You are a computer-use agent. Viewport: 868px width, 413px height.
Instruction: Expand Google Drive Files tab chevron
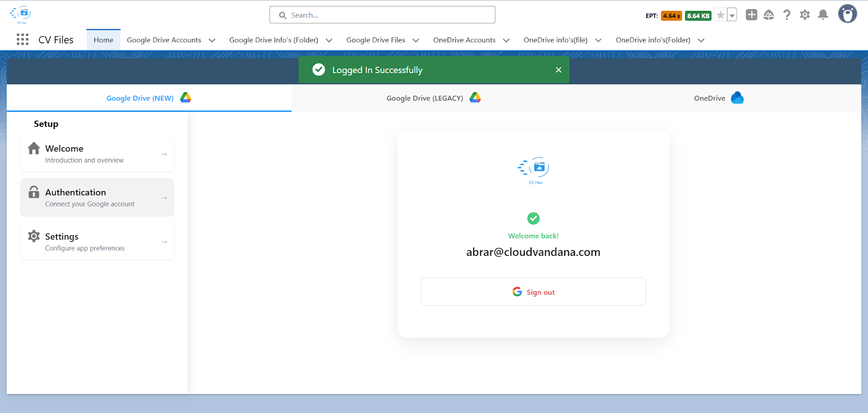[416, 40]
